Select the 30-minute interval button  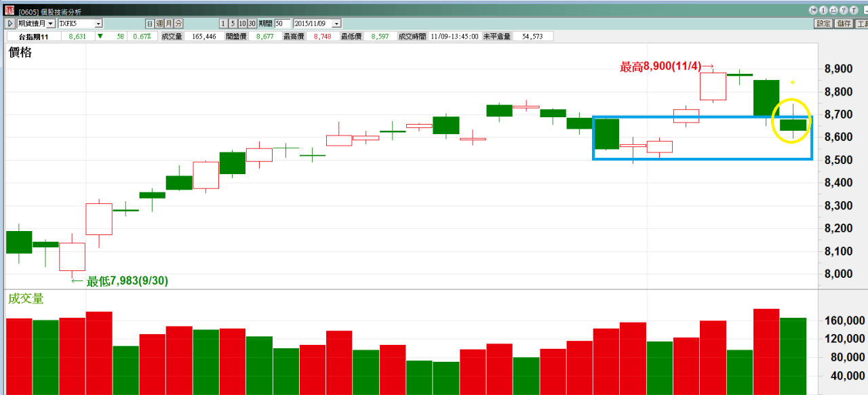(252, 24)
